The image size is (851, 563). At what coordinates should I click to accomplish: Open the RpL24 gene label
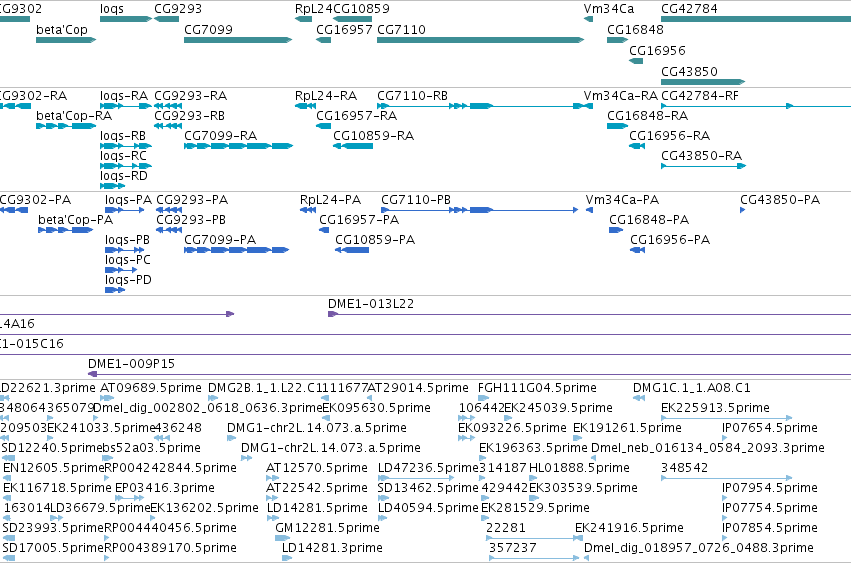(314, 9)
